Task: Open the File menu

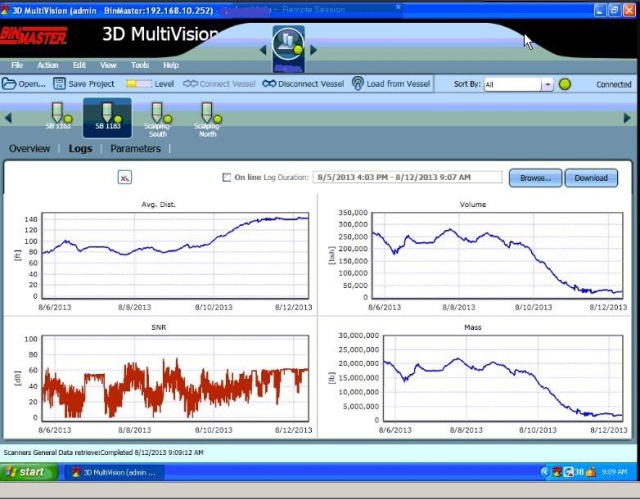Action: point(17,65)
